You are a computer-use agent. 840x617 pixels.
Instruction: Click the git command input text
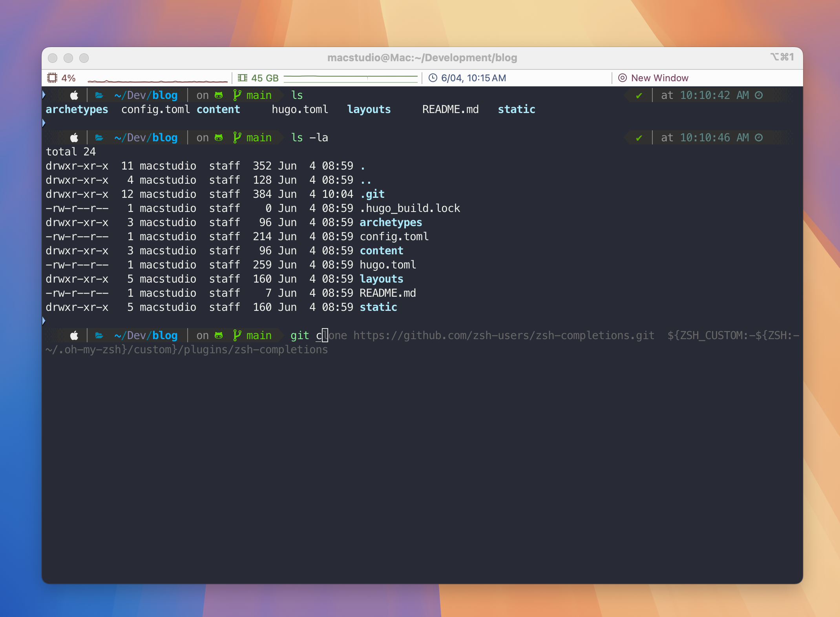[x=300, y=336]
